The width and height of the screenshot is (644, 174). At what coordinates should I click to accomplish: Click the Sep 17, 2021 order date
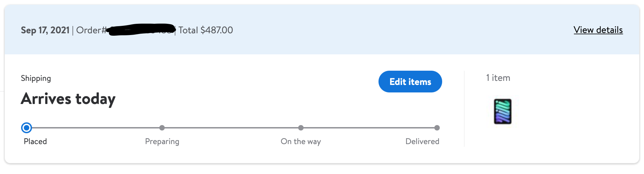(x=45, y=30)
